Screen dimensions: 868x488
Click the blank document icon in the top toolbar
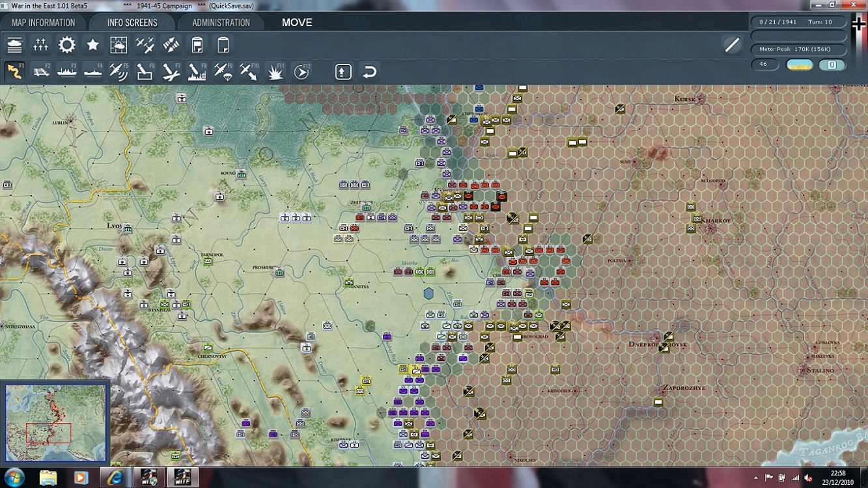click(x=223, y=45)
